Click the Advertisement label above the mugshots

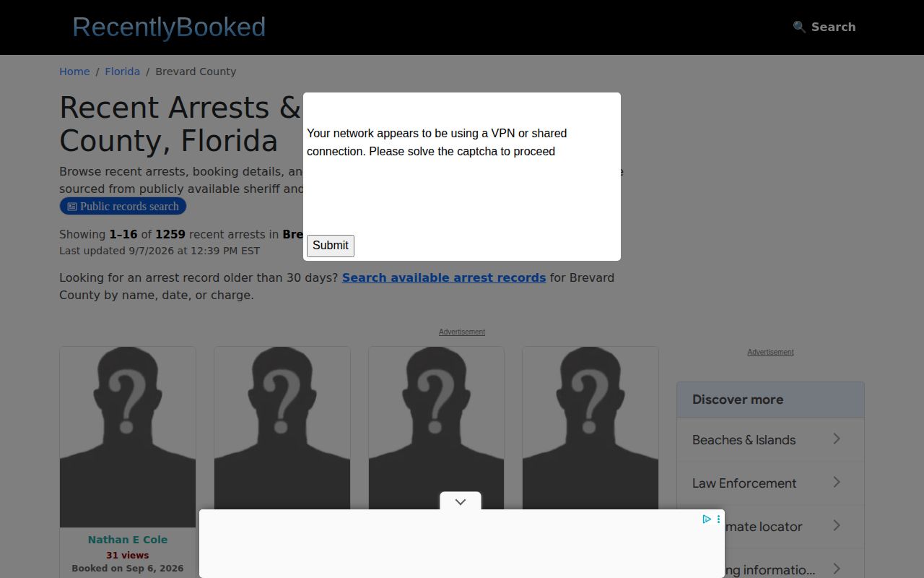(x=462, y=332)
